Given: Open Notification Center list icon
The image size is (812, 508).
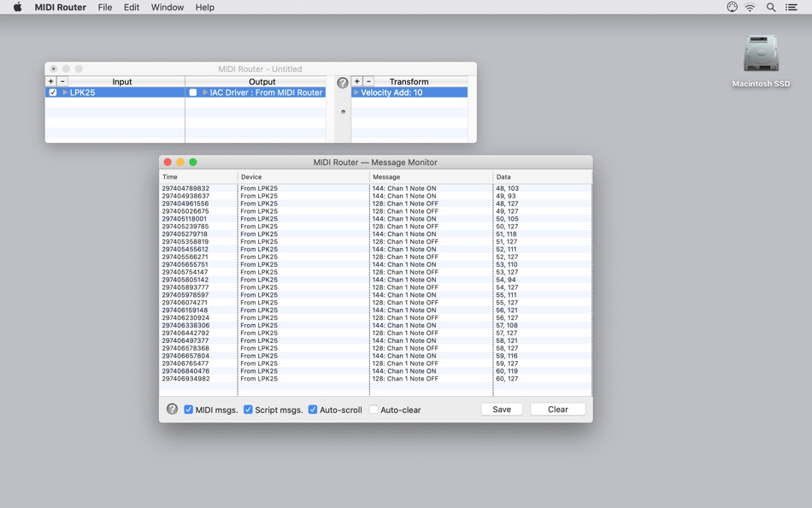Looking at the screenshot, I should 791,7.
